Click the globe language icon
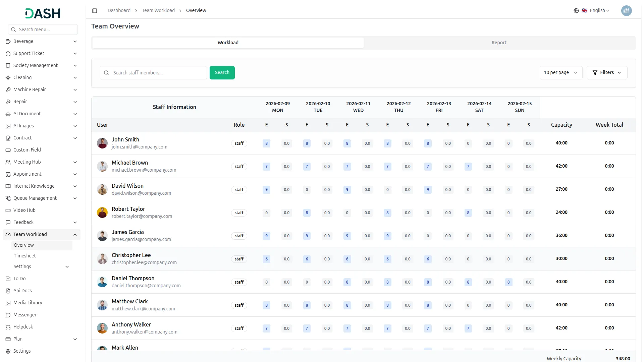 pyautogui.click(x=576, y=11)
